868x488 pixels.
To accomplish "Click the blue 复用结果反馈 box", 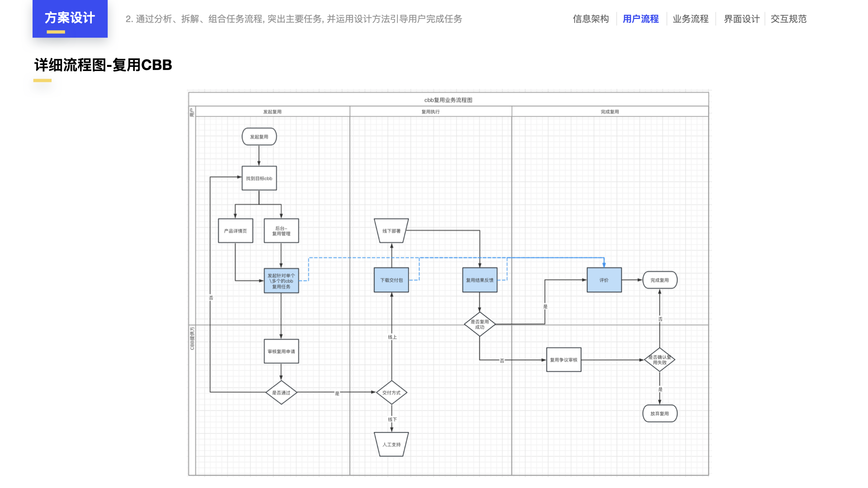I will 480,280.
